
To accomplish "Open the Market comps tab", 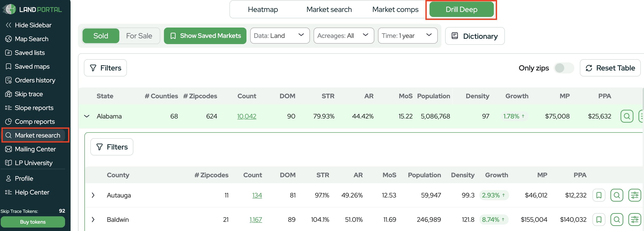I will [395, 9].
